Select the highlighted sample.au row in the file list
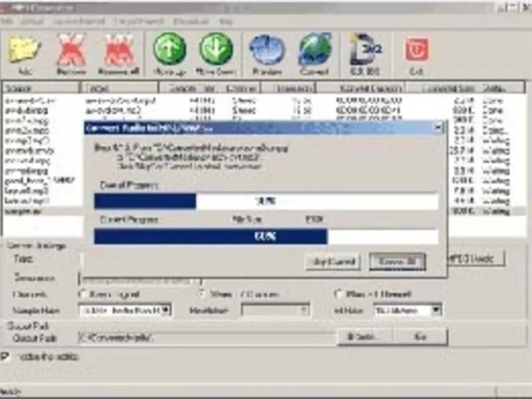 click(x=43, y=211)
